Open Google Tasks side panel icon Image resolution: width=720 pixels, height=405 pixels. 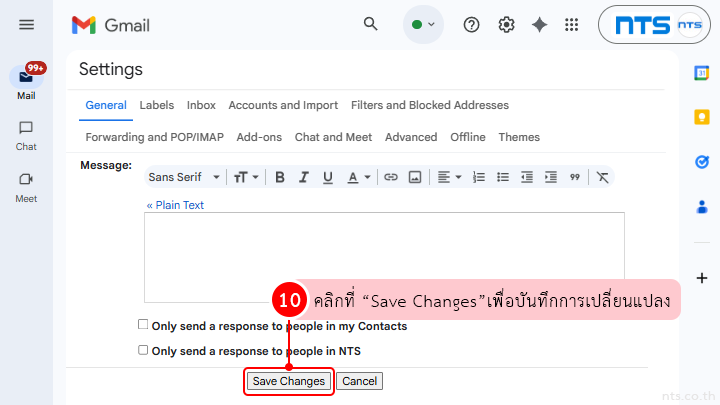click(x=702, y=162)
